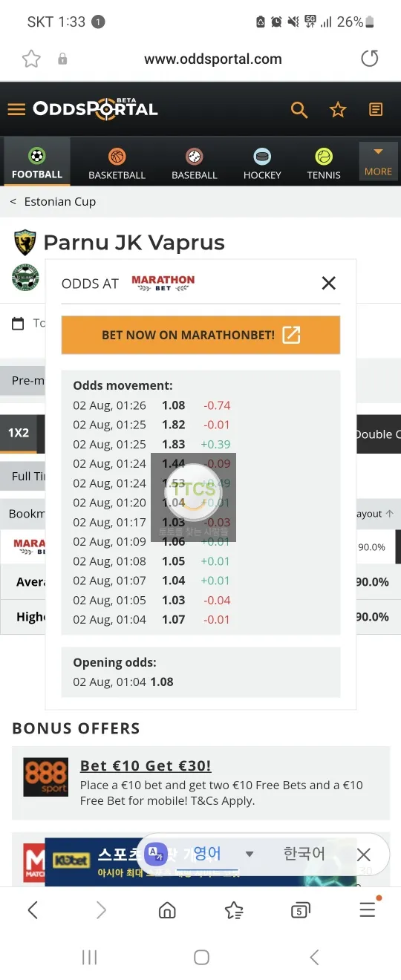Open Bet €10 Get €30 offer link
This screenshot has width=401, height=980.
pos(146,765)
